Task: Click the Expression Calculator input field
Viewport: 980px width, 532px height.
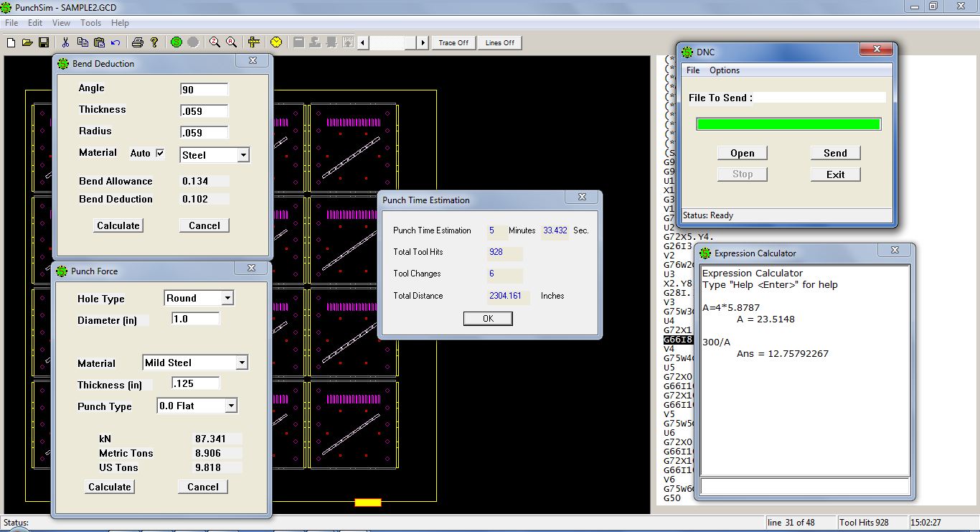Action: coord(804,486)
